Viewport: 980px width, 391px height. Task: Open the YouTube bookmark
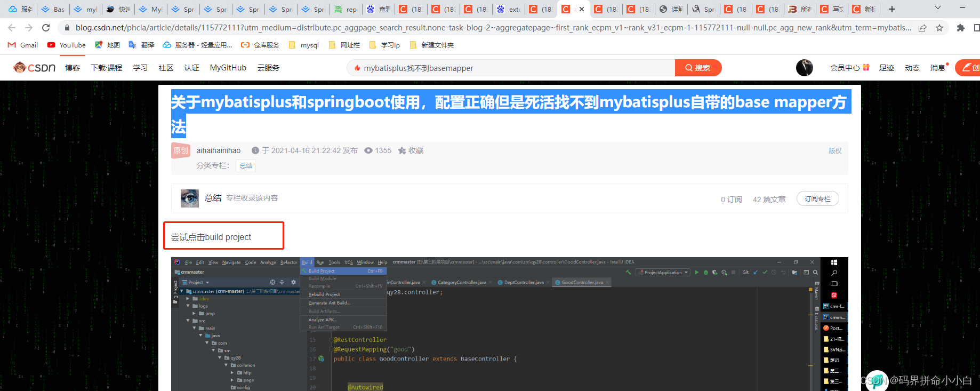point(67,45)
